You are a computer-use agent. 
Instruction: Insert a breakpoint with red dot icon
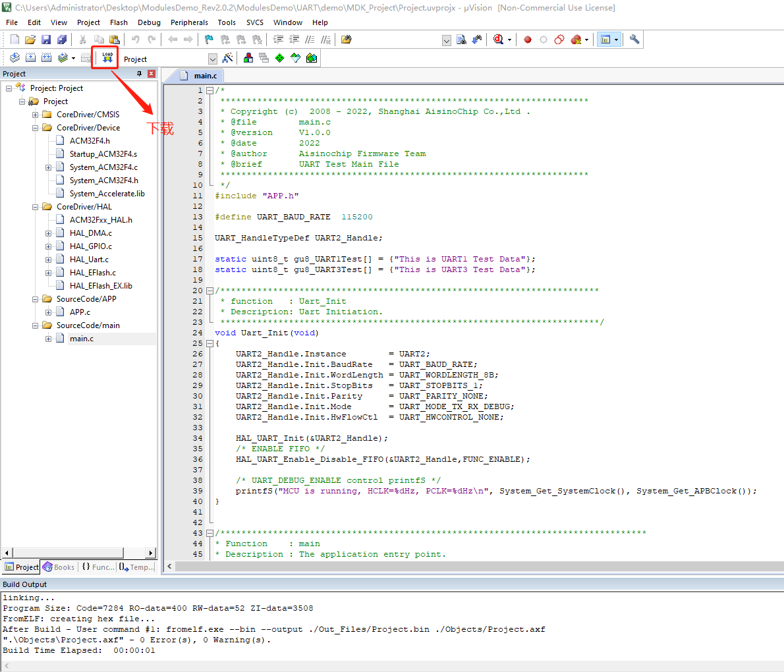coord(528,40)
